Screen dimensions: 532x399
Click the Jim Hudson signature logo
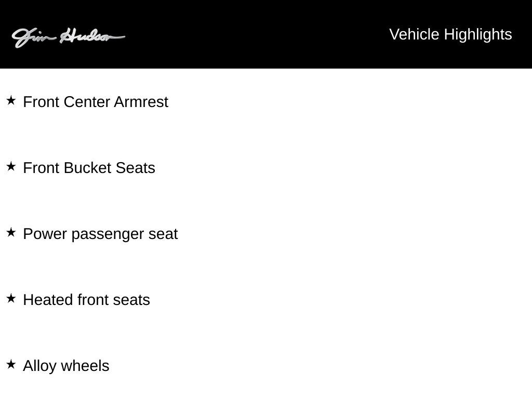68,37
